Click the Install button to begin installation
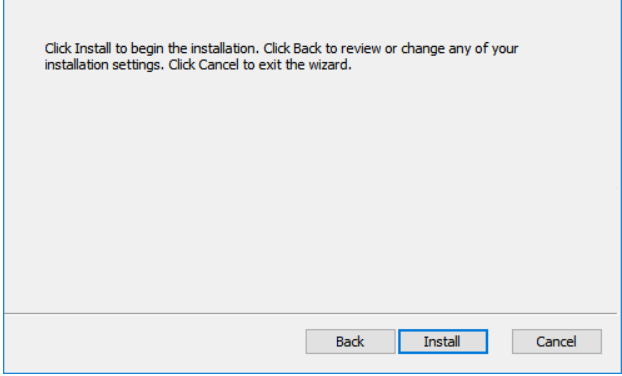 pos(443,341)
